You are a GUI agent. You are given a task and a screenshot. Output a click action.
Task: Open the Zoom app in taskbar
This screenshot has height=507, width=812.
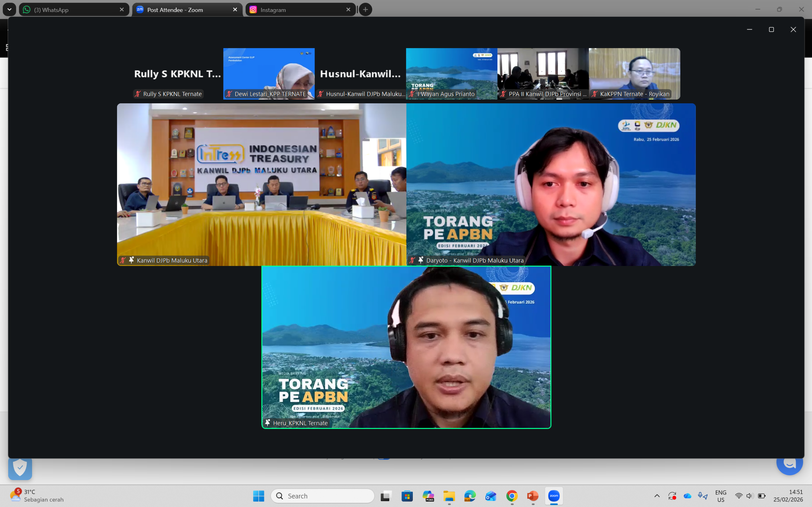[x=554, y=496]
